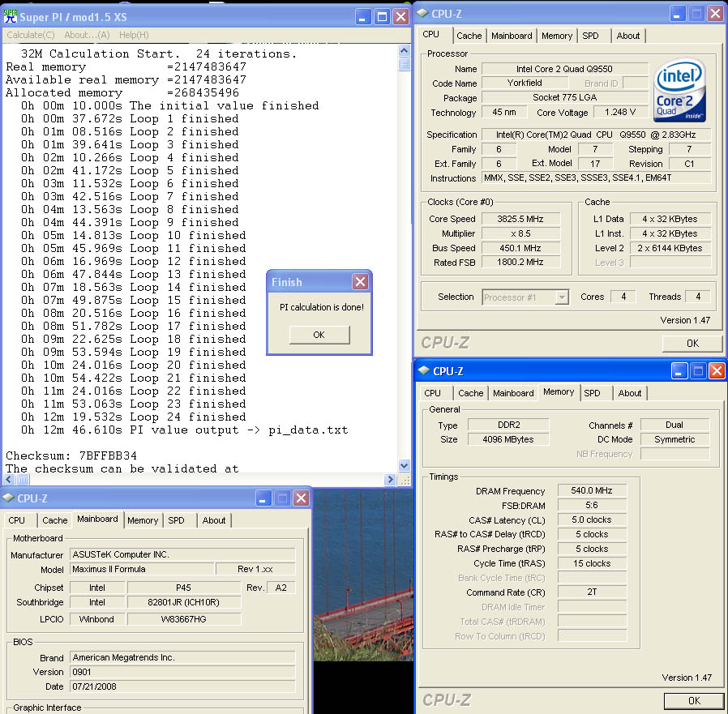Click the DRAM Frequency value 540.0 MHz
728x714 pixels.
[x=592, y=490]
